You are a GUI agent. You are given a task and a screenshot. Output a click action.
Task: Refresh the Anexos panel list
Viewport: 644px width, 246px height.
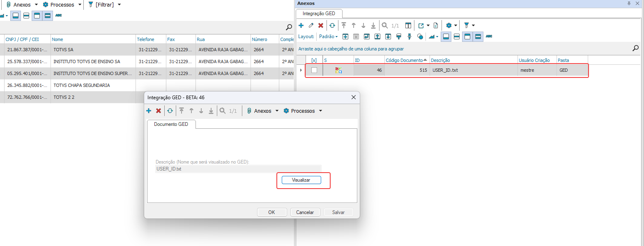332,25
